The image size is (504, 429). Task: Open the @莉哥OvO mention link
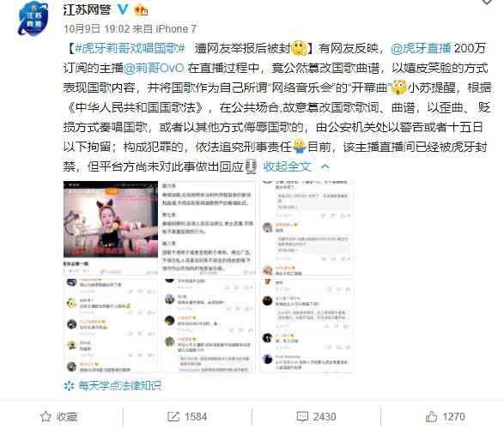click(154, 68)
